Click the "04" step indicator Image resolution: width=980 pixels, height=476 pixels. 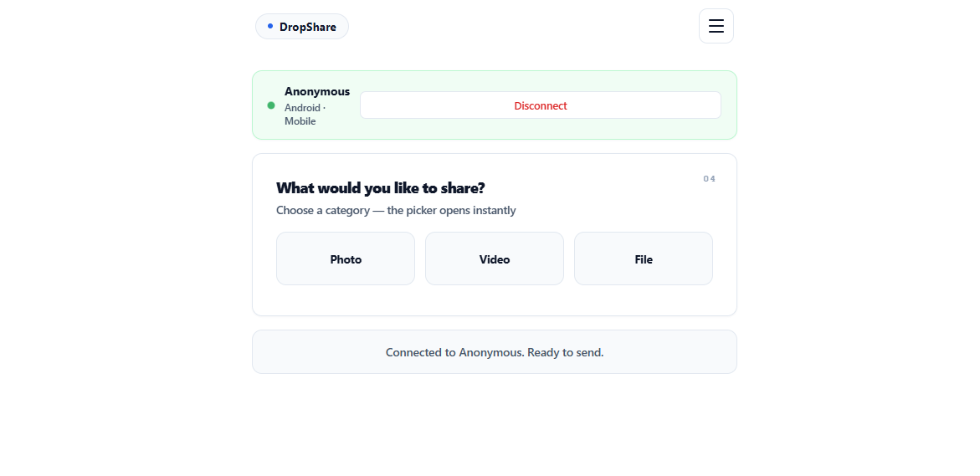coord(710,179)
